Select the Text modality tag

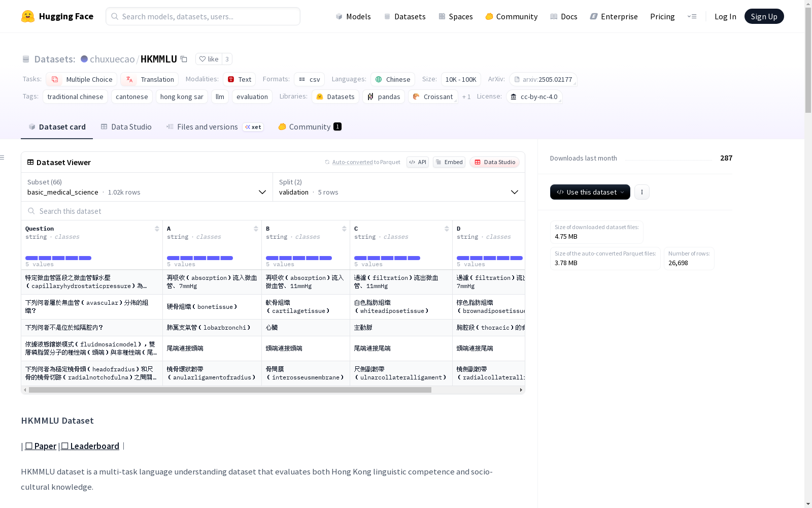point(240,79)
